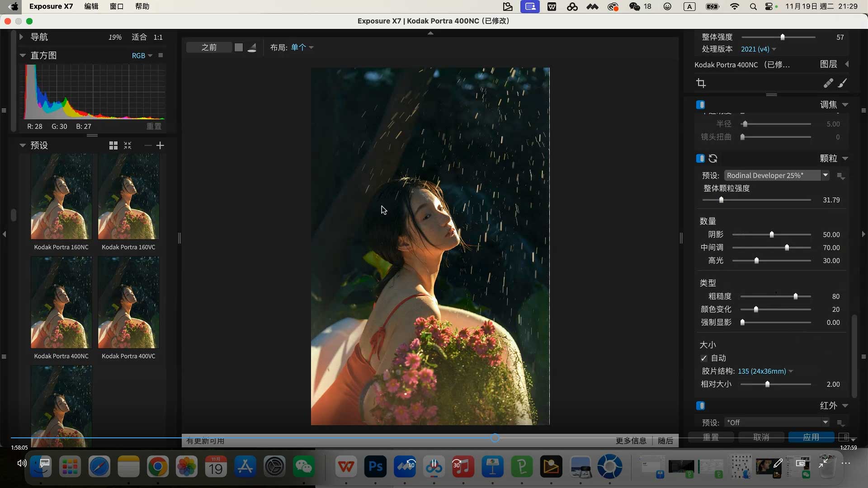Open the 窗口 menu in menu bar
The image size is (868, 488).
[x=117, y=6]
